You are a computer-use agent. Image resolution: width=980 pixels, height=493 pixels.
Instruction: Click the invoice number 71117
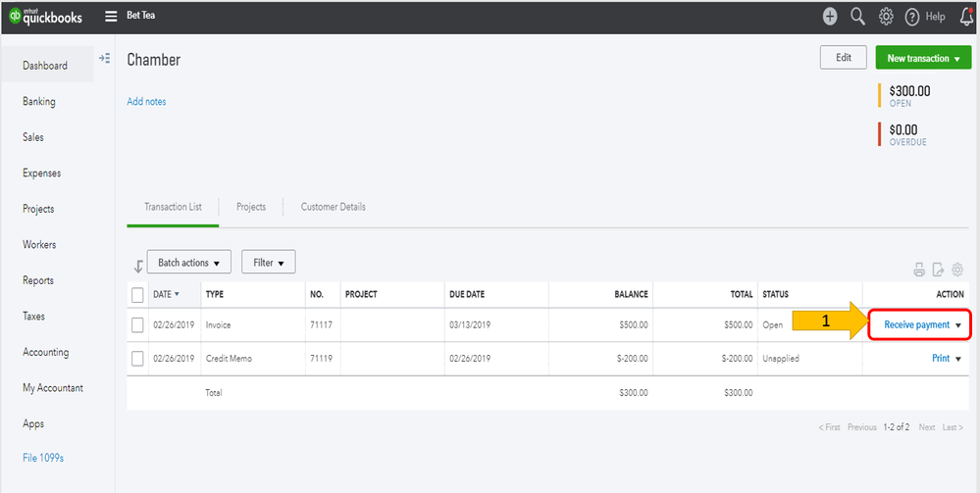point(321,325)
